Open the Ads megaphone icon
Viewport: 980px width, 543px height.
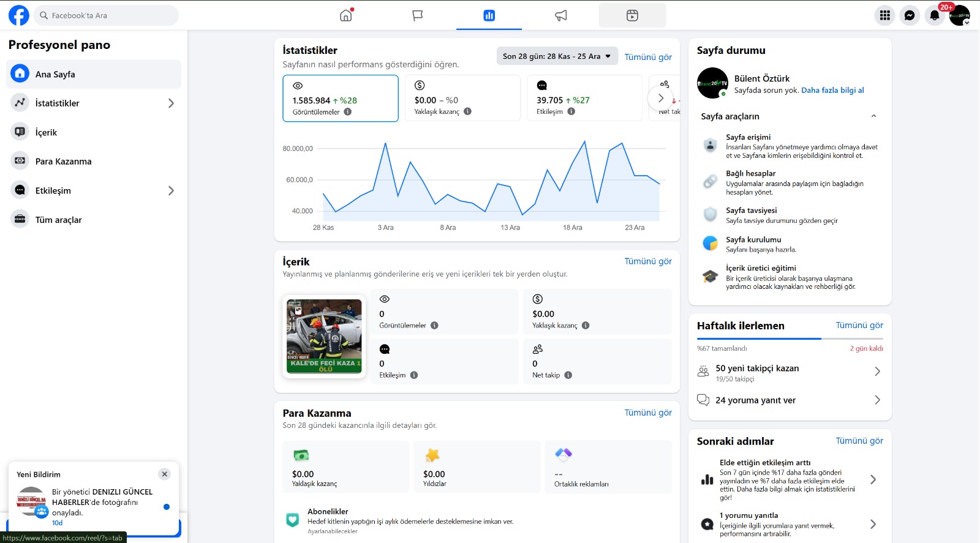point(560,15)
